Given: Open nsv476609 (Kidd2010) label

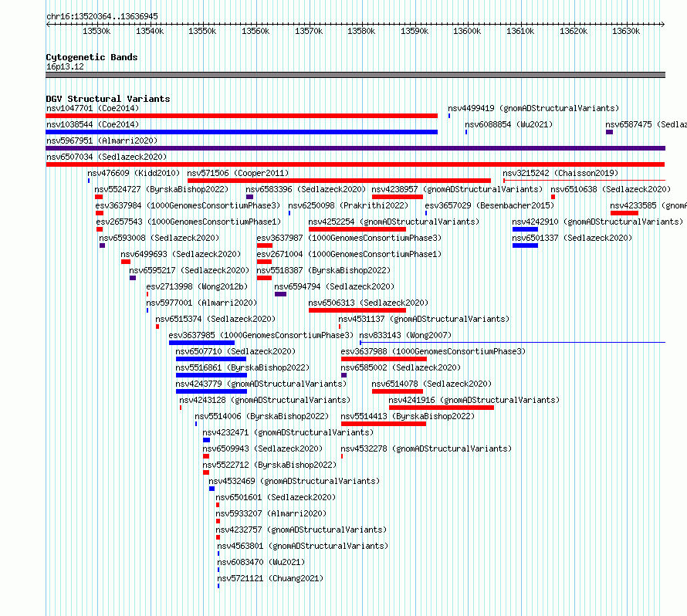Looking at the screenshot, I should 134,173.
